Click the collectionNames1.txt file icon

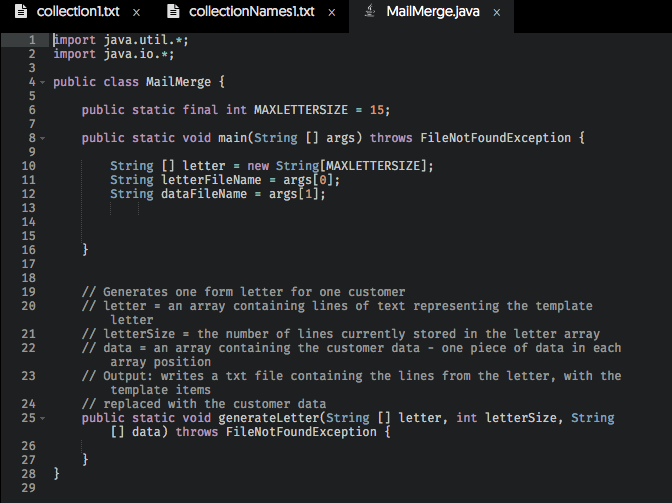click(173, 12)
